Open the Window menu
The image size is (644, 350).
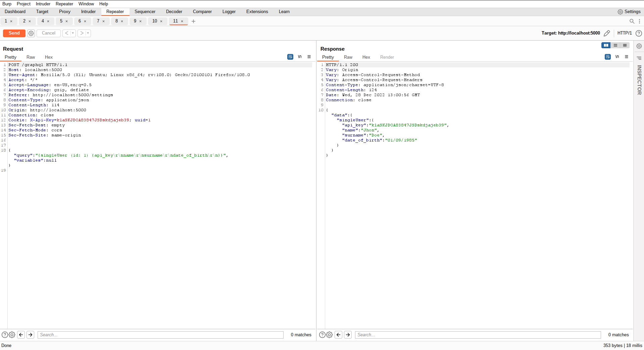[x=86, y=4]
